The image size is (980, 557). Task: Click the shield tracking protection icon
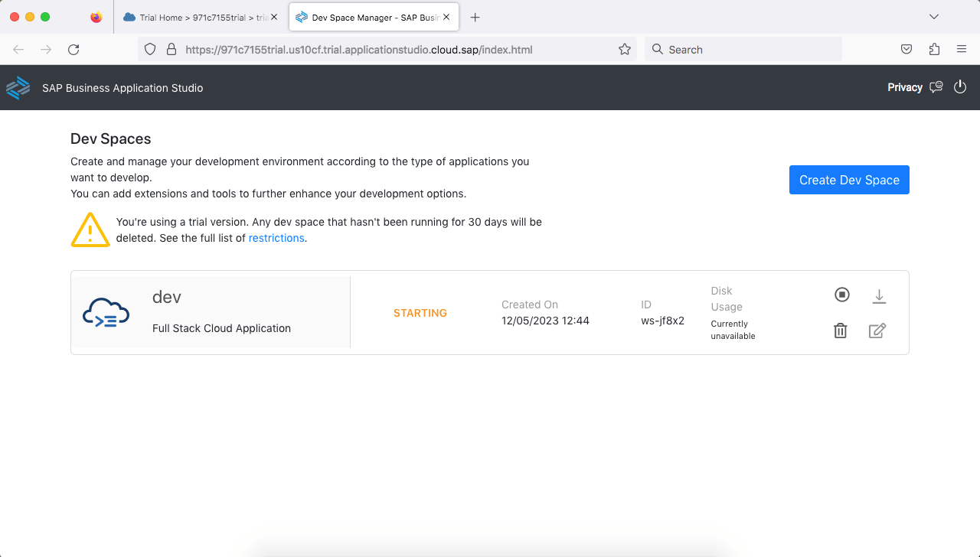click(150, 49)
